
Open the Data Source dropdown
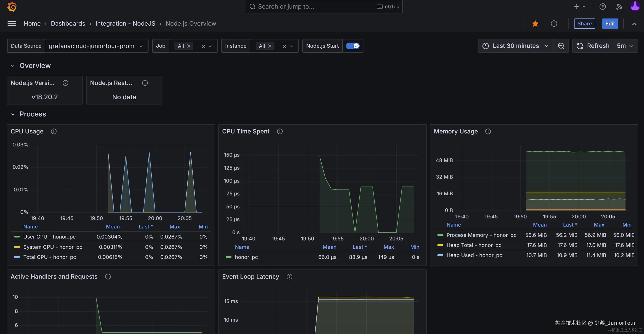(96, 46)
